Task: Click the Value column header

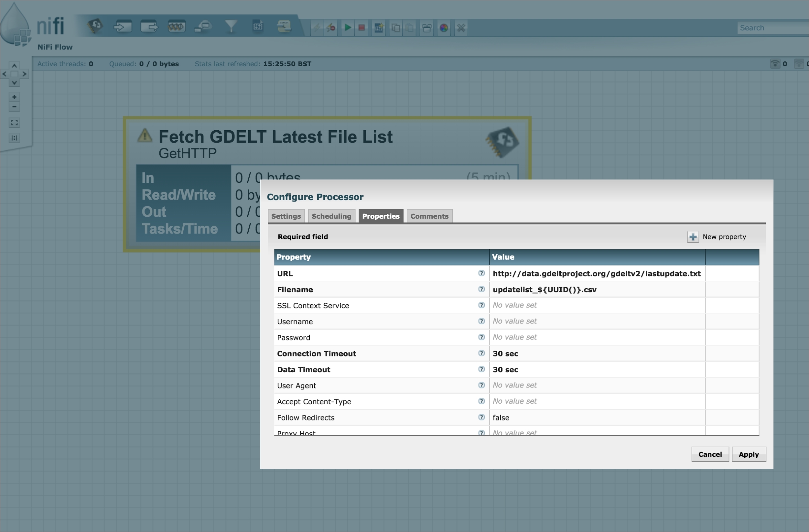Action: click(x=597, y=257)
